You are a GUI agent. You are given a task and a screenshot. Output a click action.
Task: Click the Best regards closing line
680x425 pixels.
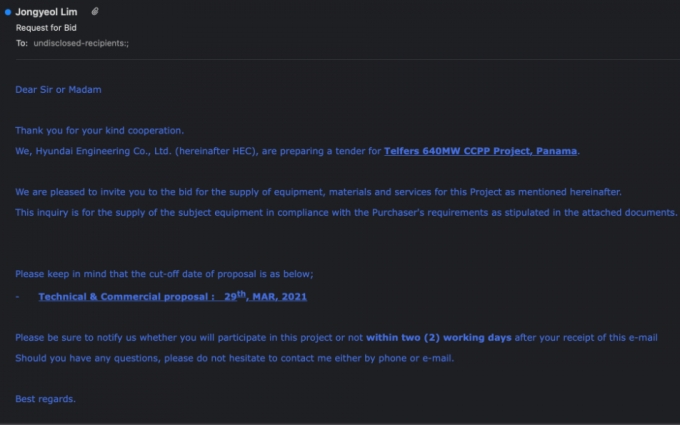click(x=46, y=399)
